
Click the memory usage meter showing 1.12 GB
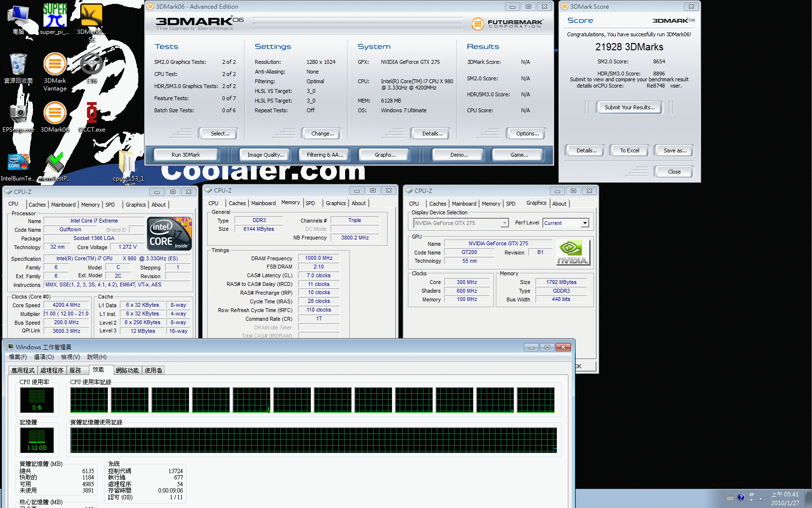click(37, 440)
